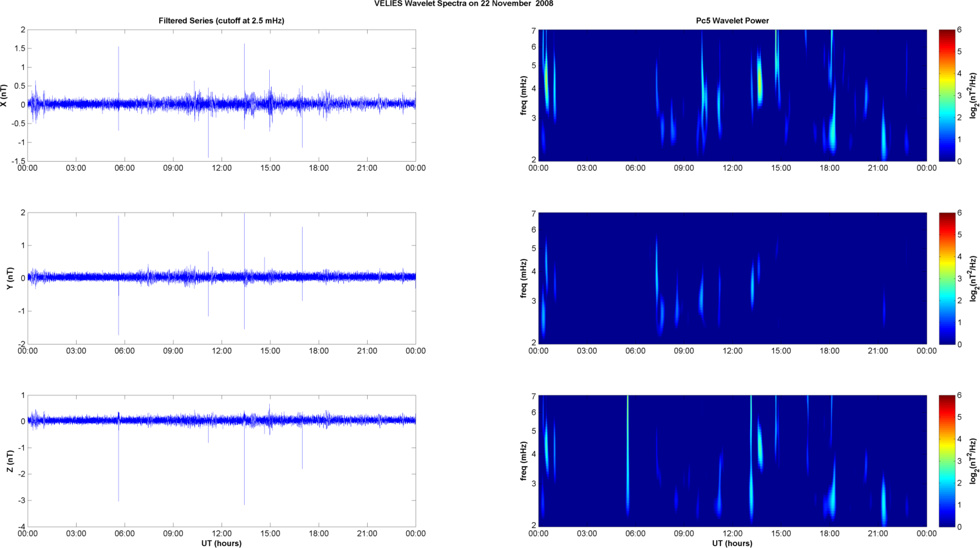Click 'UT (hours)' label under Z time series
Image resolution: width=980 pixels, height=548 pixels.
tap(221, 543)
